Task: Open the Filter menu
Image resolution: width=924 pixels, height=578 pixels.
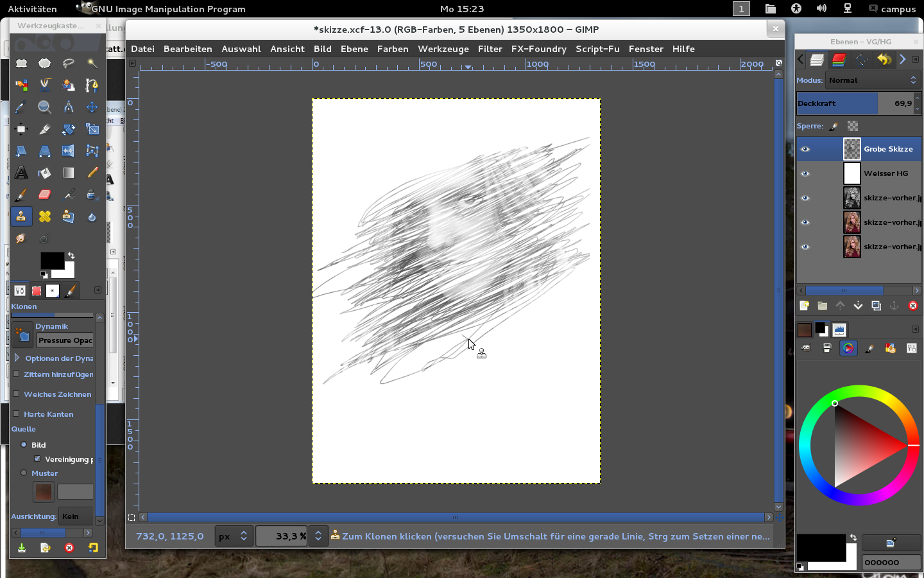Action: [x=490, y=49]
